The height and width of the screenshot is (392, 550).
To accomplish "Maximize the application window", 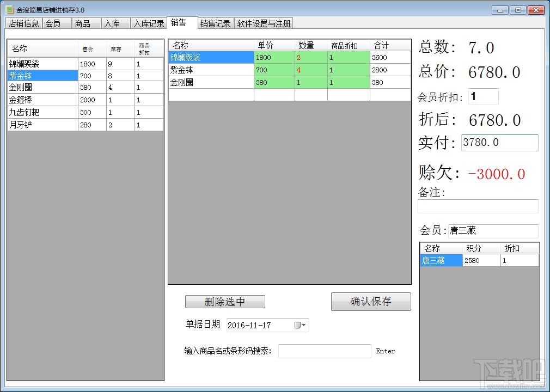I will [518, 10].
